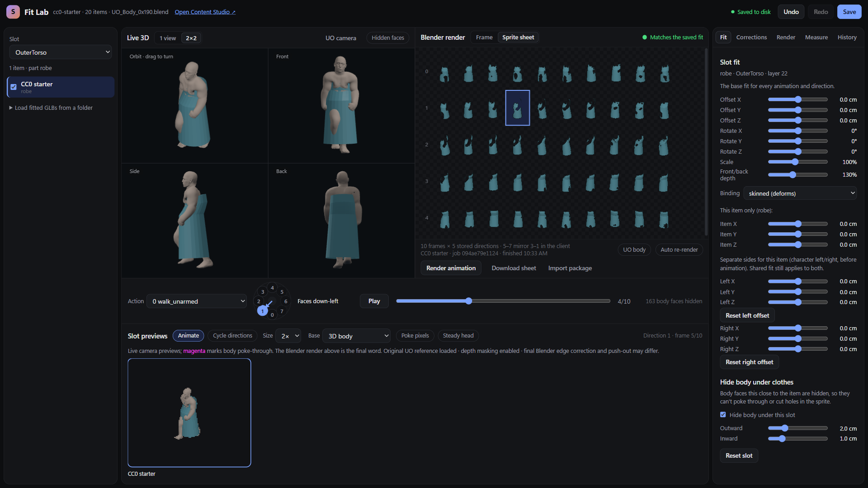Click Download sheet
Image resolution: width=868 pixels, height=488 pixels.
click(x=514, y=268)
